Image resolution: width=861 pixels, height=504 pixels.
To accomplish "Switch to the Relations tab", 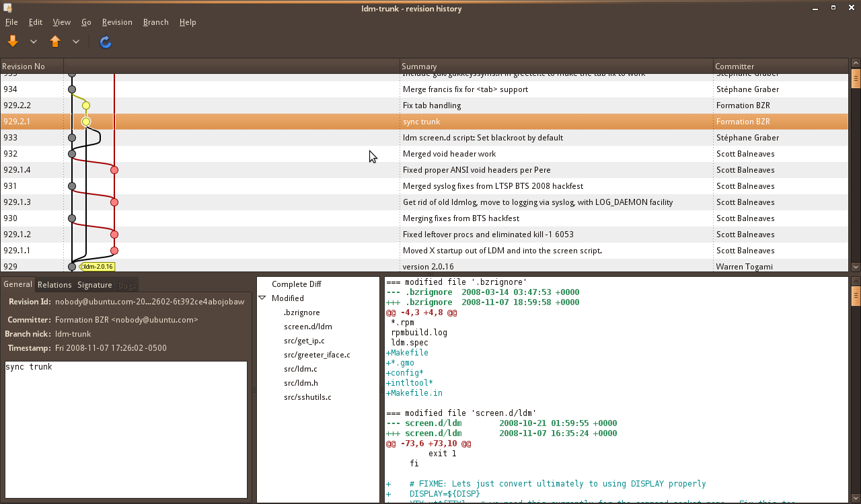I will tap(54, 285).
